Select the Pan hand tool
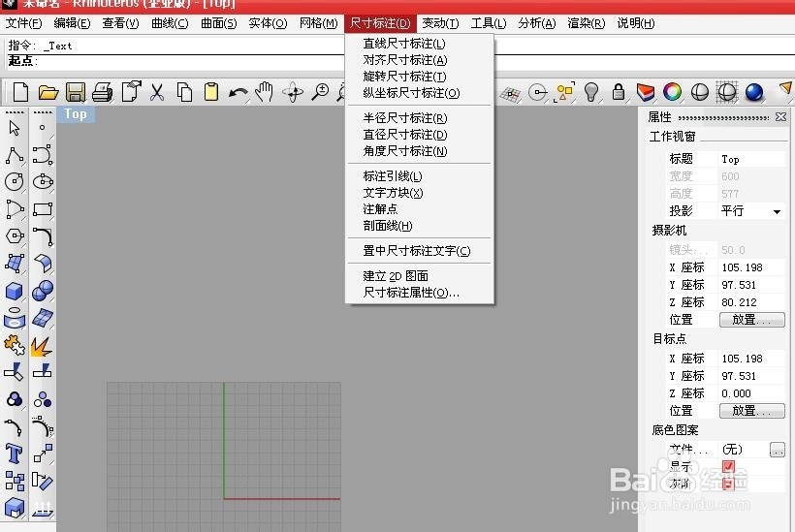 264,92
